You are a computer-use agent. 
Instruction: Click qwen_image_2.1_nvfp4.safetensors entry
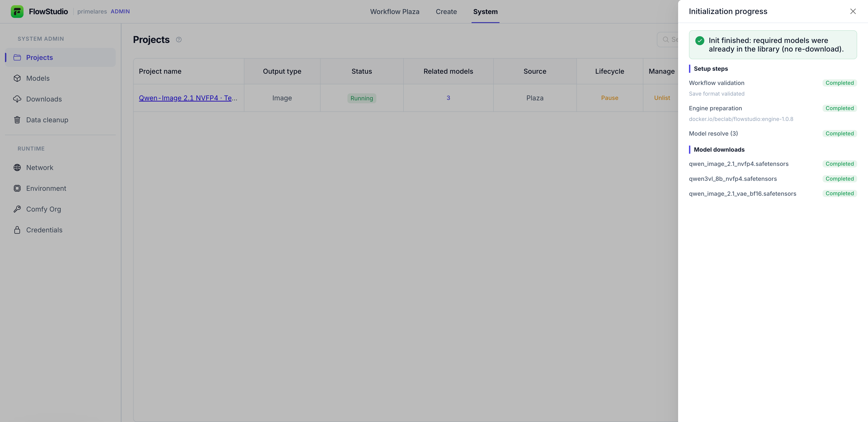point(739,164)
